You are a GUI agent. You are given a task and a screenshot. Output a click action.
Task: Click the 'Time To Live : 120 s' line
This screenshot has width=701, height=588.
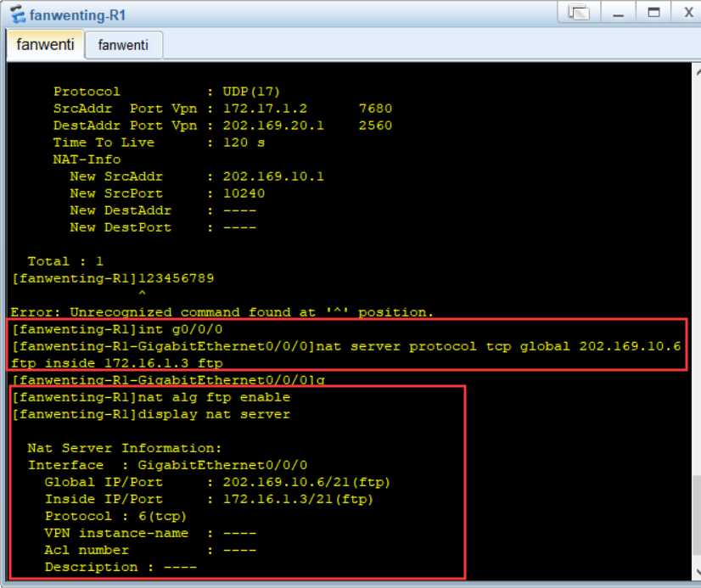tap(159, 143)
